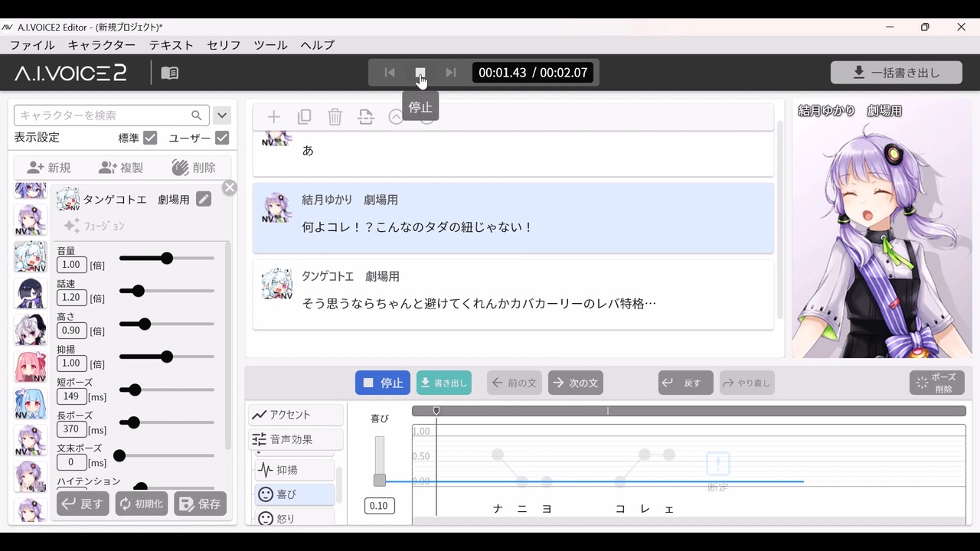The width and height of the screenshot is (980, 551).
Task: Click 保存 to save the preset
Action: (x=201, y=504)
